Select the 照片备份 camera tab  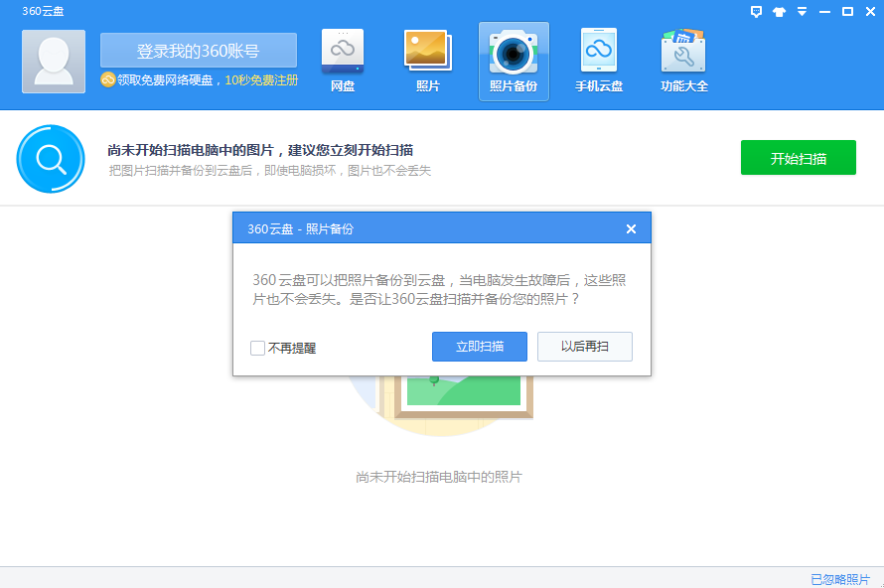(x=514, y=62)
